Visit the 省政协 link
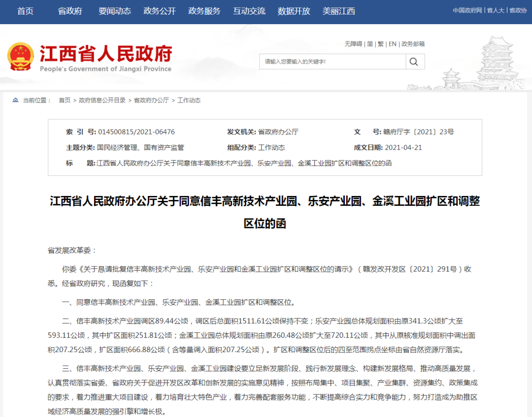Image resolution: width=532 pixels, height=417 pixels. coord(518,10)
